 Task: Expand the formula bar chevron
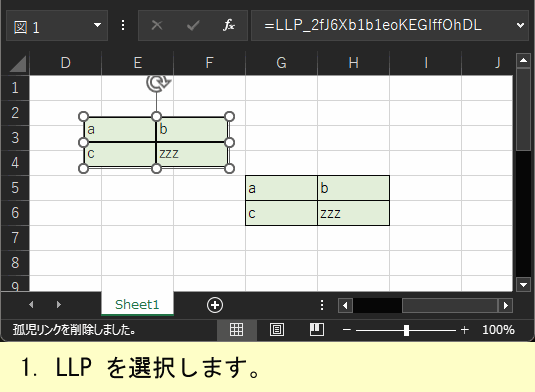point(520,25)
